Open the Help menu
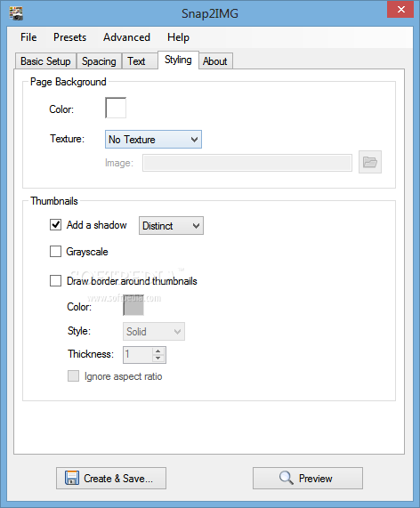 (x=178, y=37)
